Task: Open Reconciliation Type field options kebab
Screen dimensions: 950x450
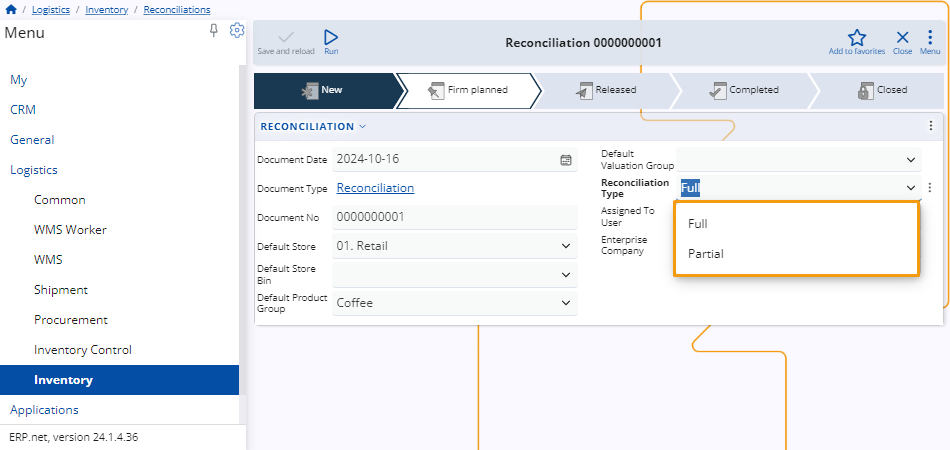Action: pos(931,188)
